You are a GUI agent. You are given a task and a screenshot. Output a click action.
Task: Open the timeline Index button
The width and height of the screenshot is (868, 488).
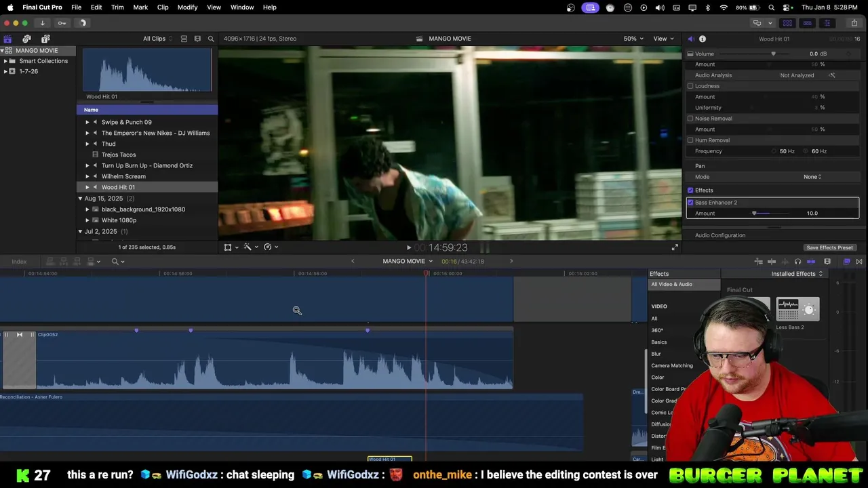(19, 262)
